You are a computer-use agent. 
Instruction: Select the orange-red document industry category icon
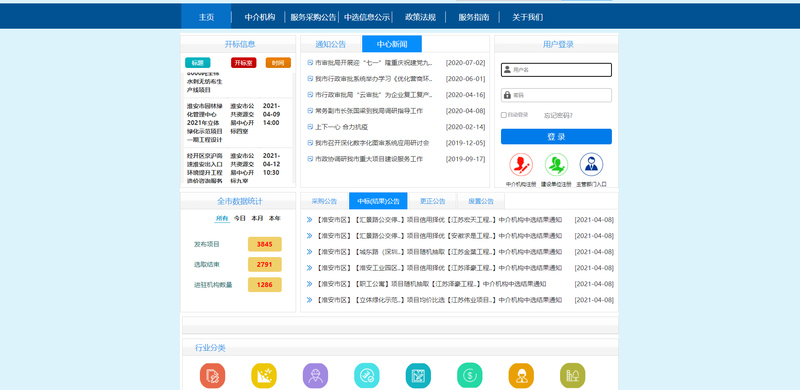(212, 376)
